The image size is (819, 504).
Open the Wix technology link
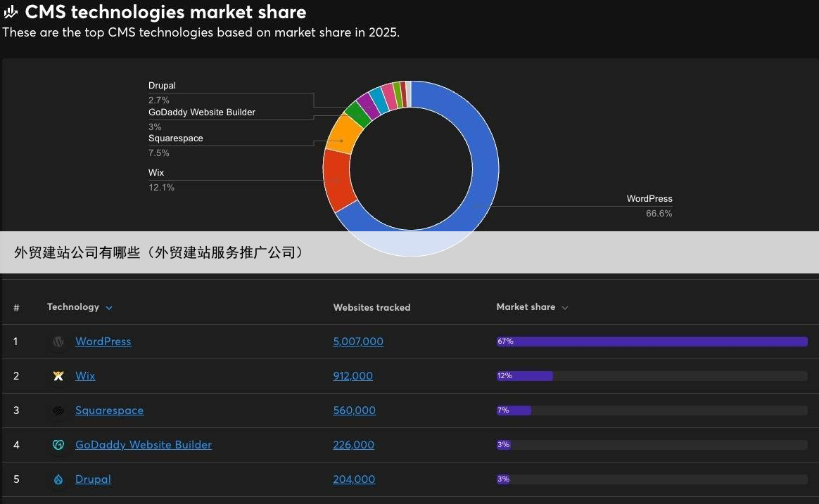85,376
